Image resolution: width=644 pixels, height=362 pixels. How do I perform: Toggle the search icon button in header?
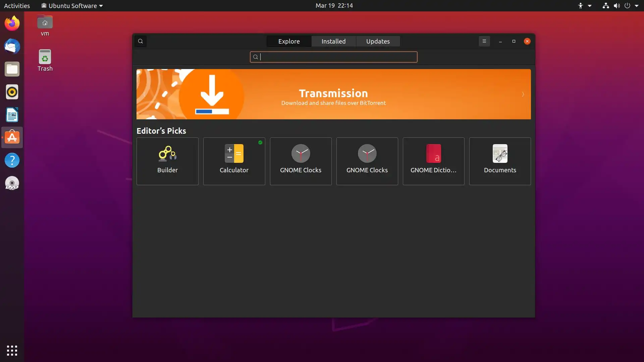141,41
